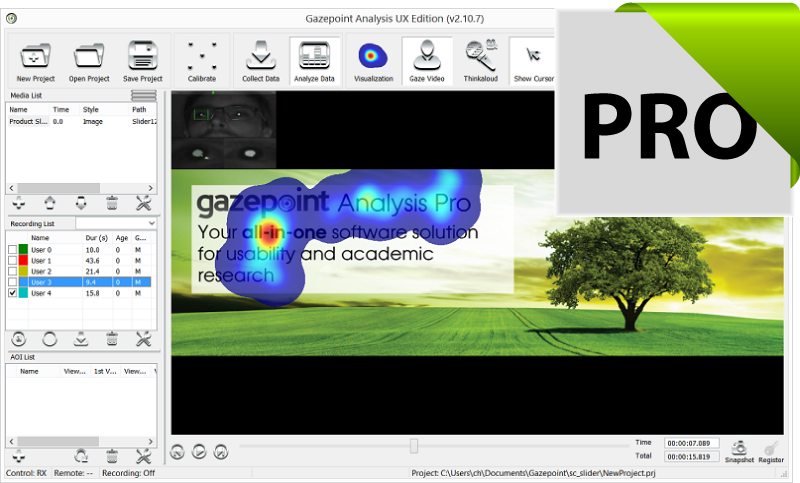Click the empty circle Recording List icon
Image resolution: width=800 pixels, height=483 pixels.
[x=49, y=339]
